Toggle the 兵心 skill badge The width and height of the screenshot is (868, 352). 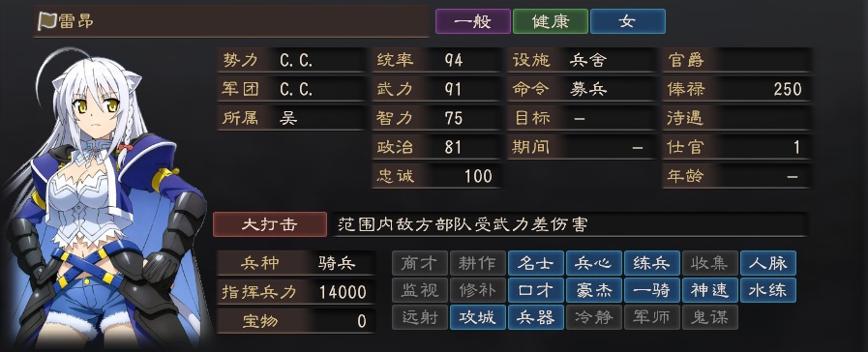594,263
